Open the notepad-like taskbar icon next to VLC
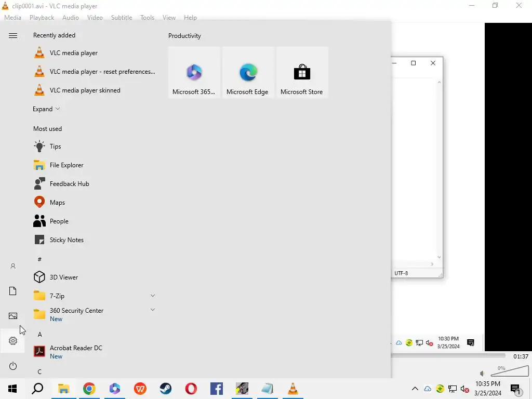 [268, 389]
